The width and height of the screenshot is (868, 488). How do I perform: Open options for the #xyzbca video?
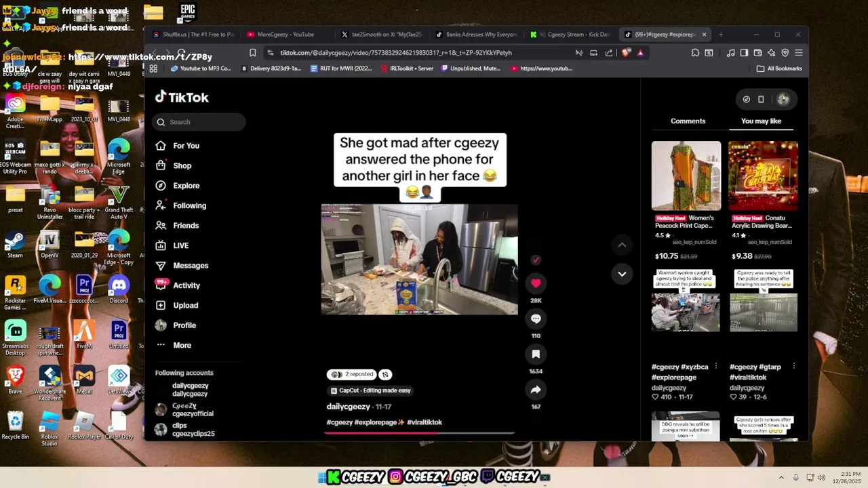(x=715, y=366)
